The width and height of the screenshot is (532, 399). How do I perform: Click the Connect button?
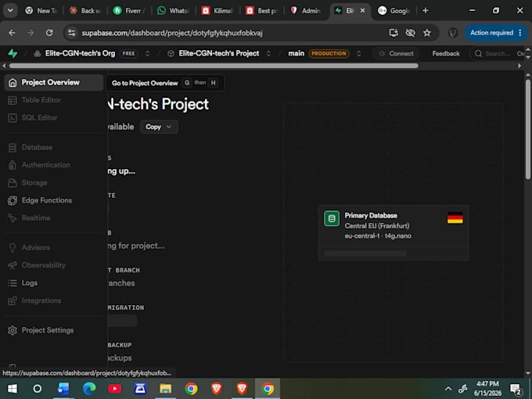[x=396, y=54]
